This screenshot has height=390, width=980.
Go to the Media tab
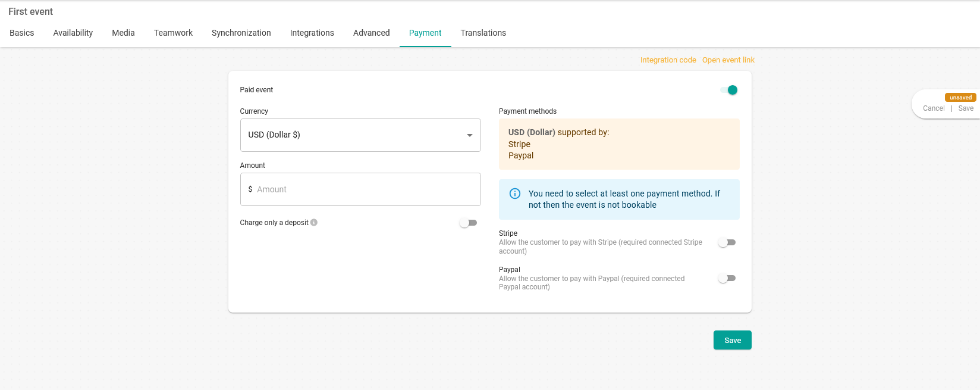[x=123, y=33]
